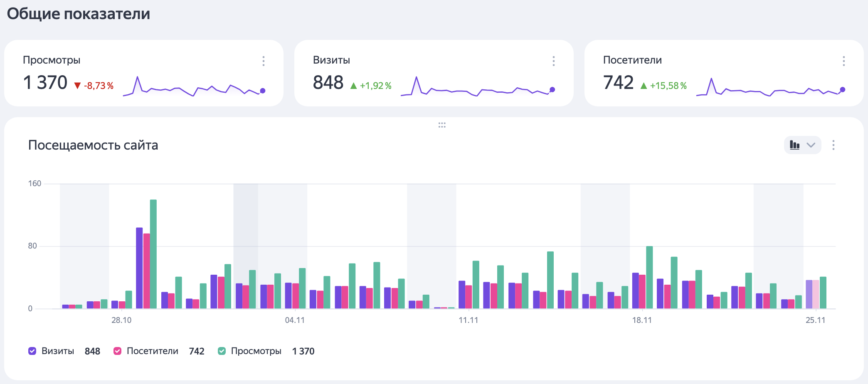Screen dimensions: 868x384
Task: Open the Посещаемость сайта chart options menu
Action: (x=833, y=145)
